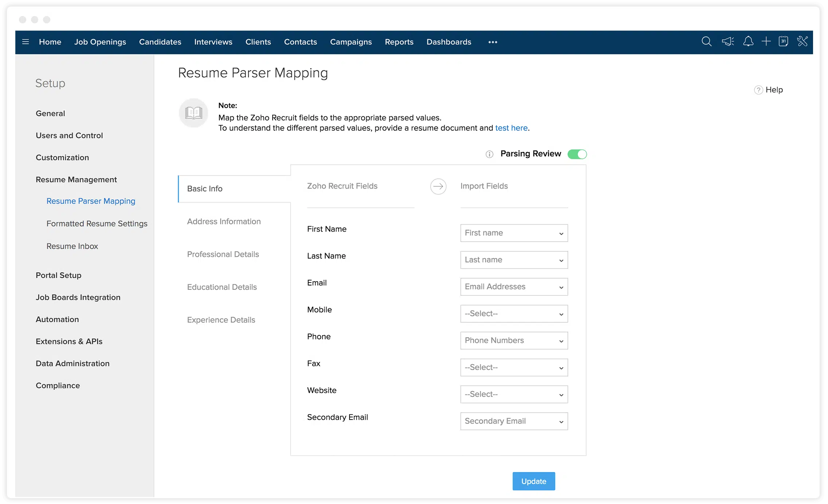The image size is (828, 504).
Task: Click the Parsing Review info icon
Action: (x=489, y=154)
